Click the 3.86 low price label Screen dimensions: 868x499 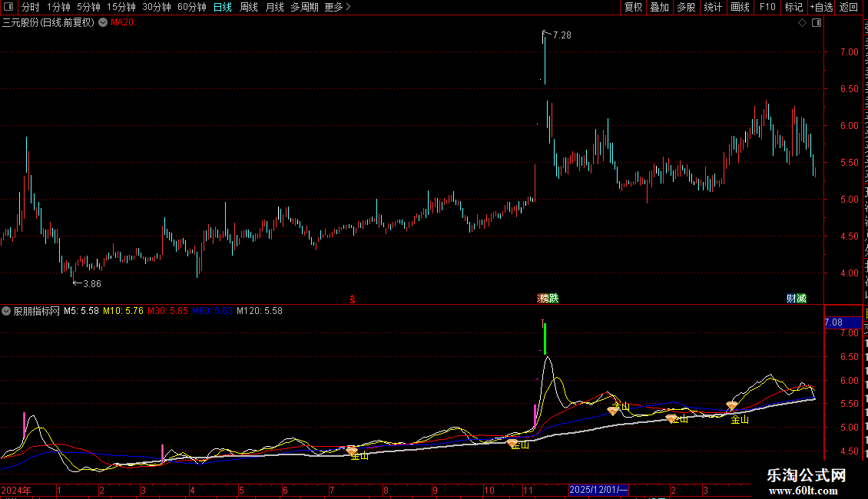click(x=92, y=284)
